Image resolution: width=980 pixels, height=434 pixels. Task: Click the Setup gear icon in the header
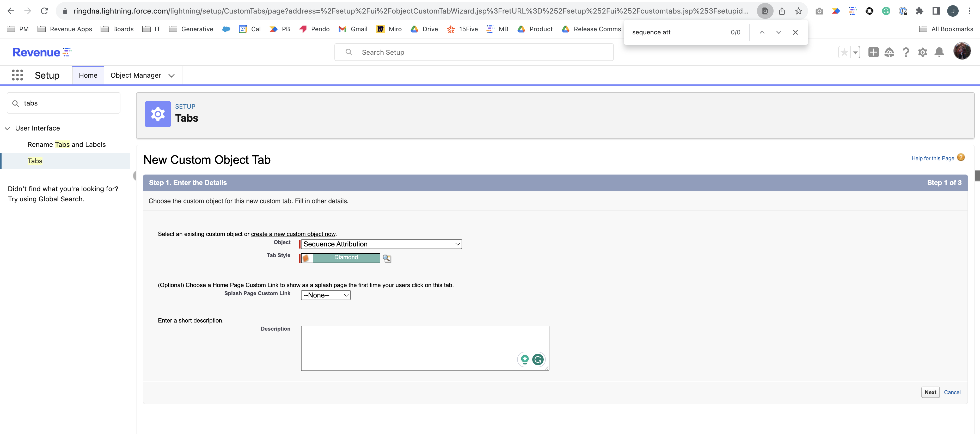click(923, 52)
